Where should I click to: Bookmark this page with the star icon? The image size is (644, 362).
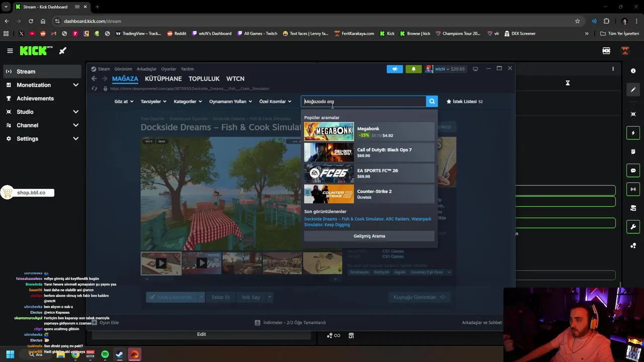pos(578,21)
